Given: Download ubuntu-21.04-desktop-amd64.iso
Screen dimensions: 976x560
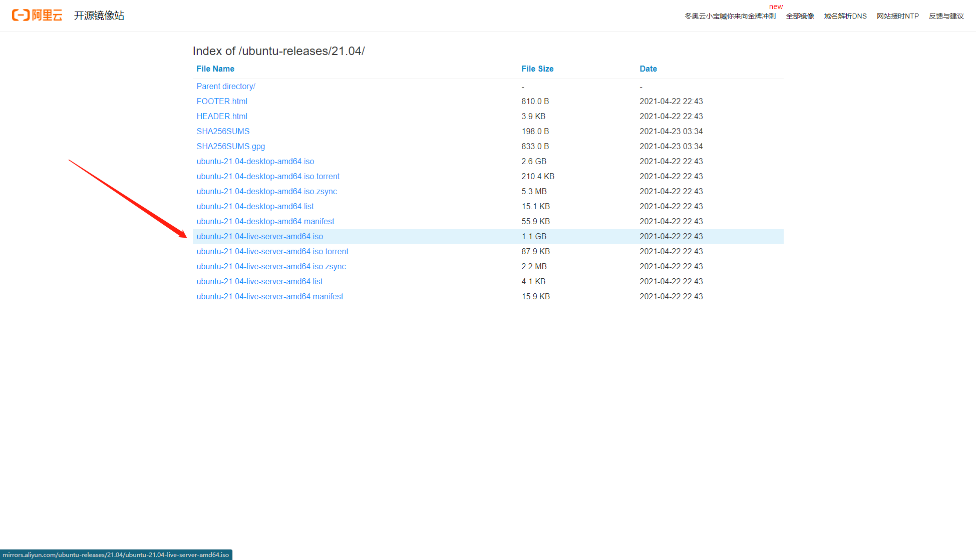Looking at the screenshot, I should [255, 161].
